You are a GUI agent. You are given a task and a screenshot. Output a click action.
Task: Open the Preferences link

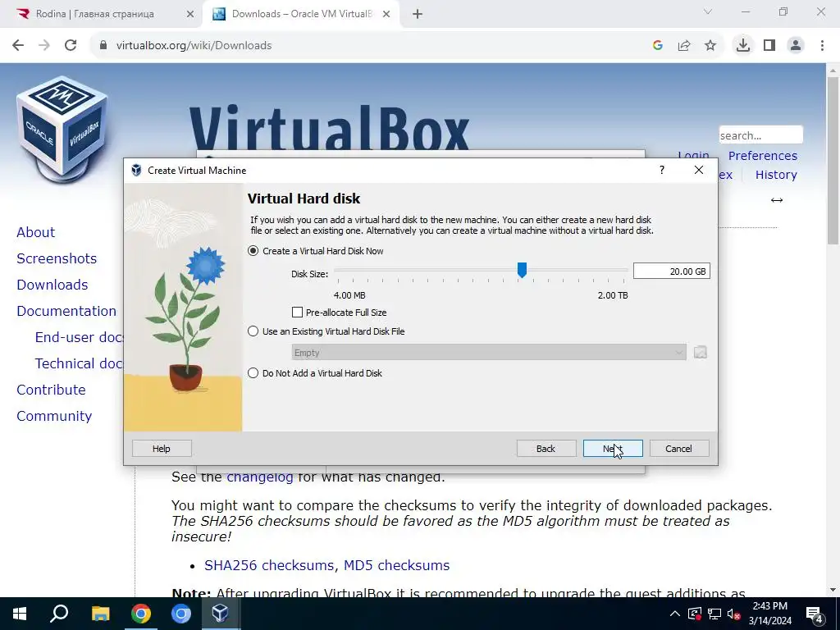click(x=763, y=155)
